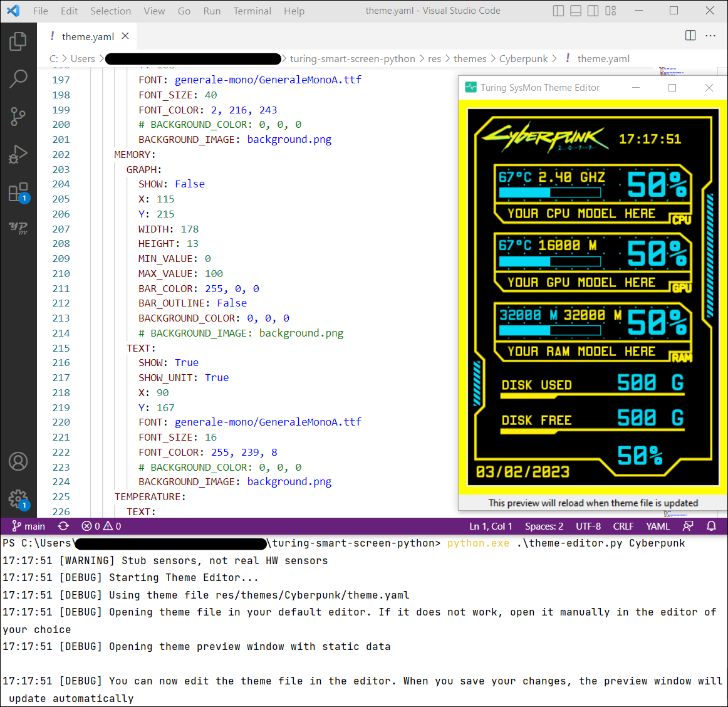Viewport: 728px width, 707px height.
Task: Click the FONT_SIZE: 16 line
Action: click(178, 437)
